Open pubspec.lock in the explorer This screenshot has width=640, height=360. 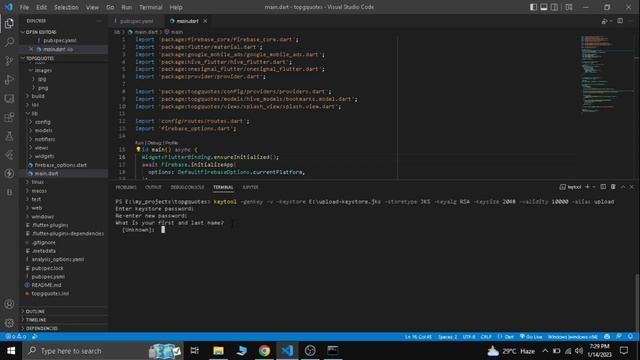coord(47,268)
